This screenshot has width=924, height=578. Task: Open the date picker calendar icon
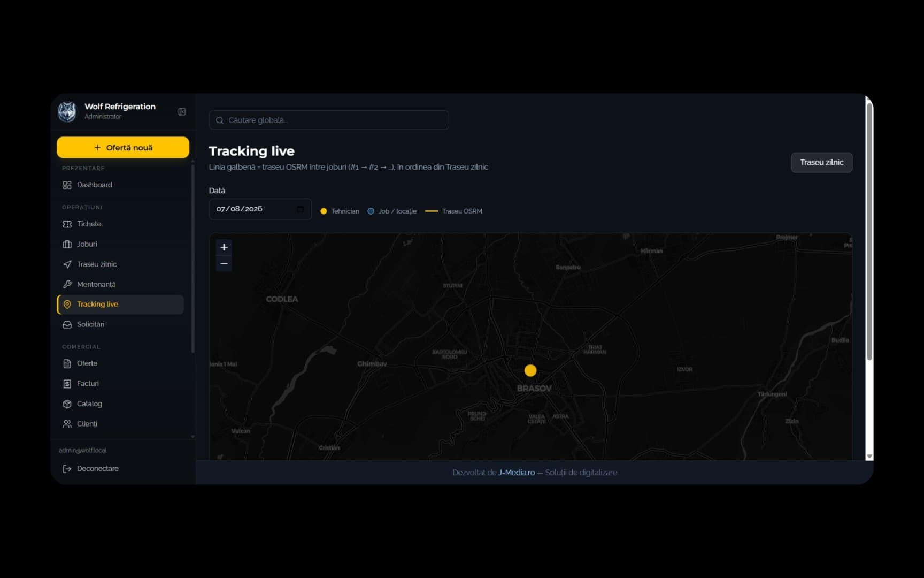(x=301, y=209)
